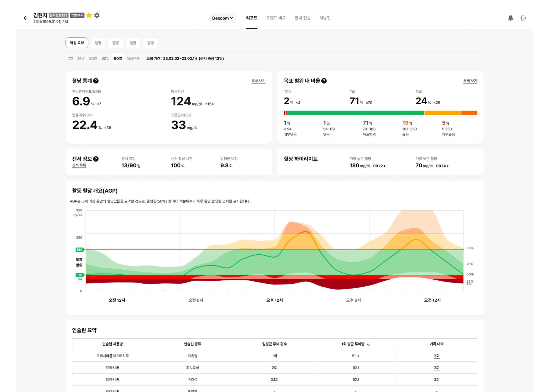
Task: Open help icon next to 목표 범위 내 비율
Action: (324, 81)
